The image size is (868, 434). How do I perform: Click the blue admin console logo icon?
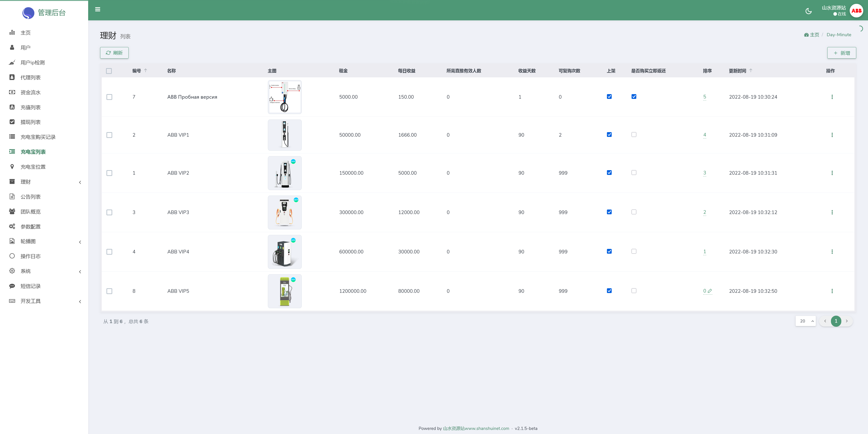click(28, 13)
